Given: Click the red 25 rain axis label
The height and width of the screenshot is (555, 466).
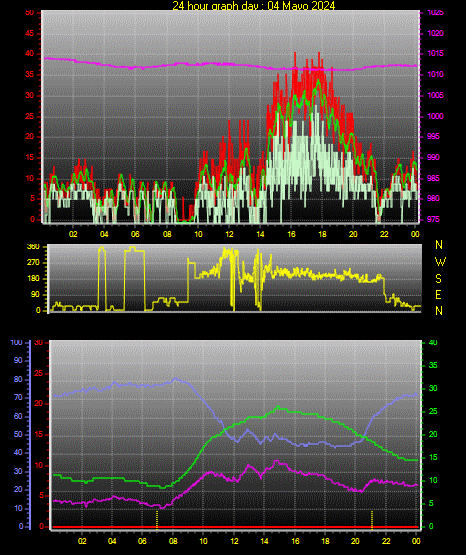Looking at the screenshot, I should coord(38,373).
